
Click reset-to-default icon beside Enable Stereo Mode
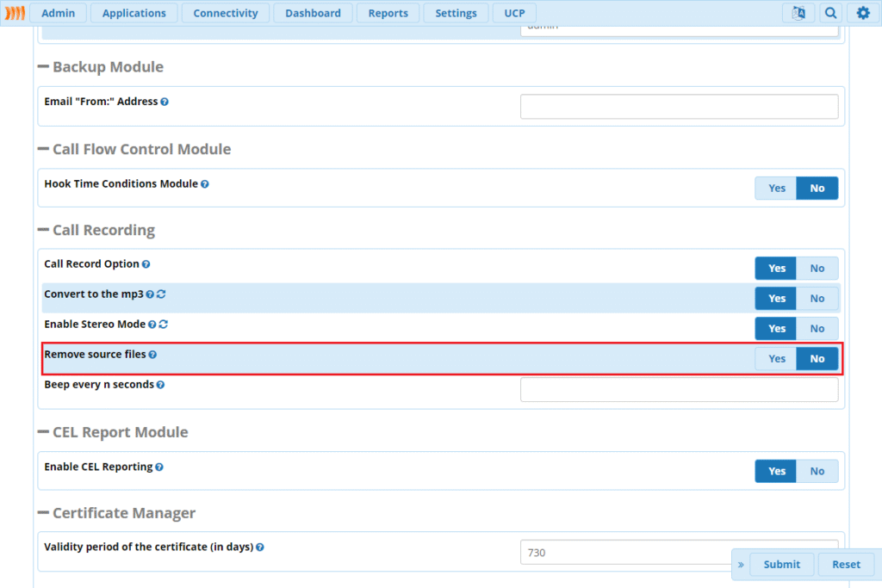pyautogui.click(x=164, y=325)
